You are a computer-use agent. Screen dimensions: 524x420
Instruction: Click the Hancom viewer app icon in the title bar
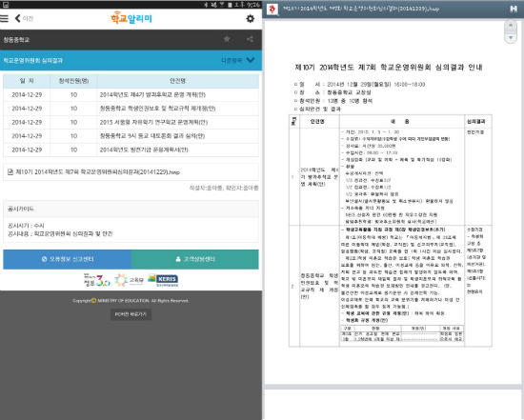[x=272, y=9]
